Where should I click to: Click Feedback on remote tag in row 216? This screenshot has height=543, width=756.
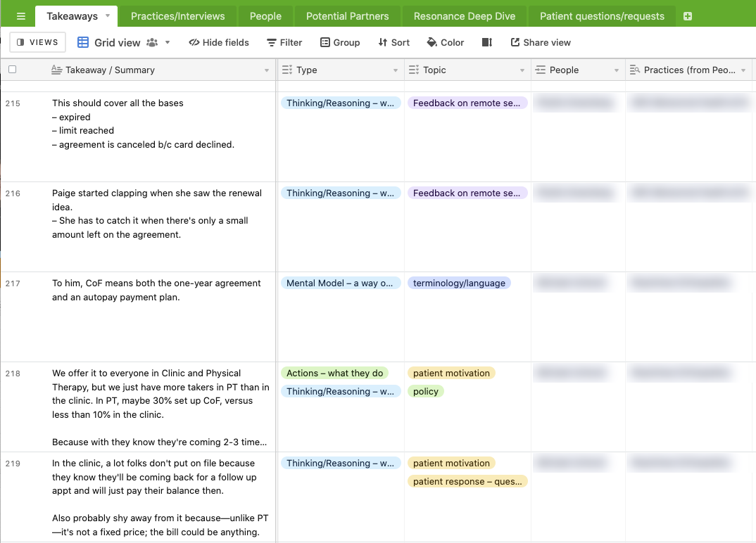[467, 193]
